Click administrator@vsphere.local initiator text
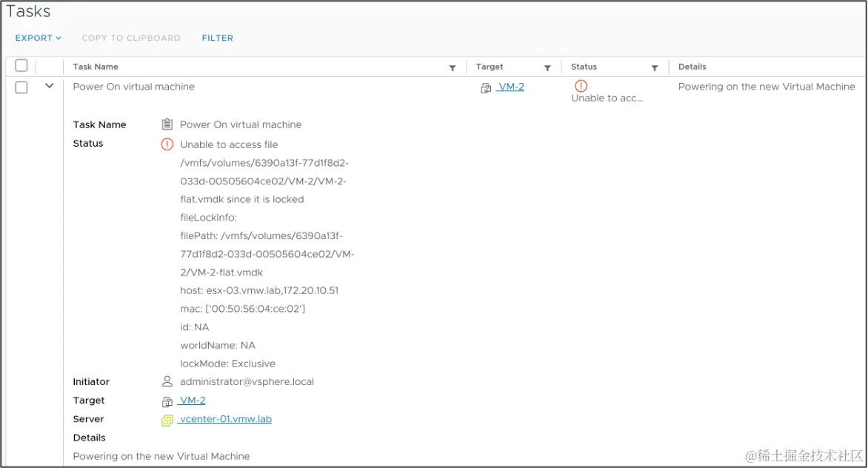Image resolution: width=868 pixels, height=468 pixels. click(247, 381)
